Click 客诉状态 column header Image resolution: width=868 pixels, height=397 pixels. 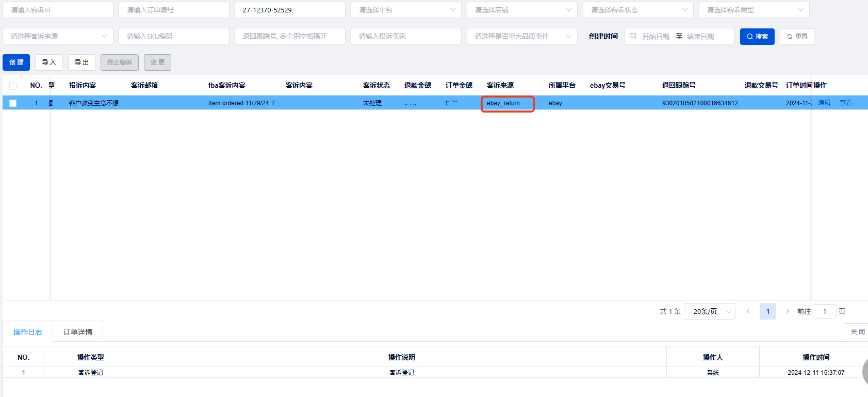tap(376, 85)
